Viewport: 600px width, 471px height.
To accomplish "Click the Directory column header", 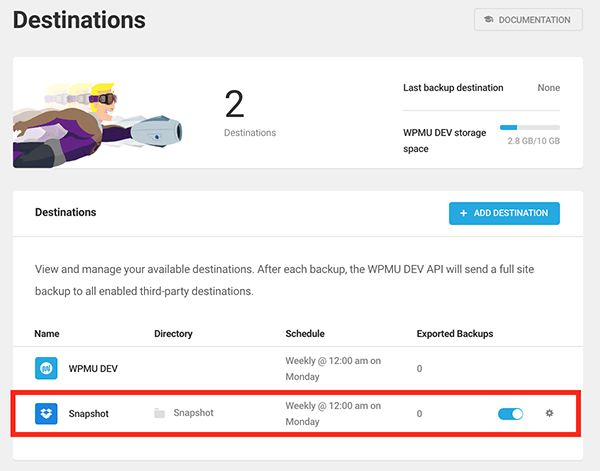I will tap(173, 333).
